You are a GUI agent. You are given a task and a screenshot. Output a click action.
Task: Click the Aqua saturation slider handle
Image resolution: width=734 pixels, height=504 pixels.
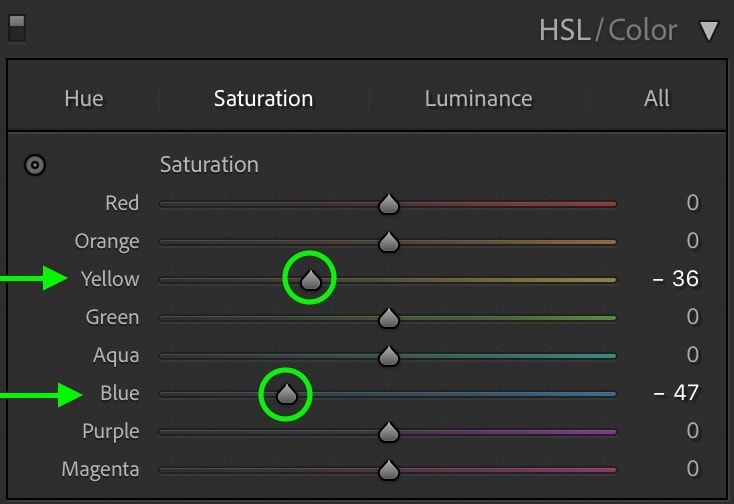click(389, 356)
